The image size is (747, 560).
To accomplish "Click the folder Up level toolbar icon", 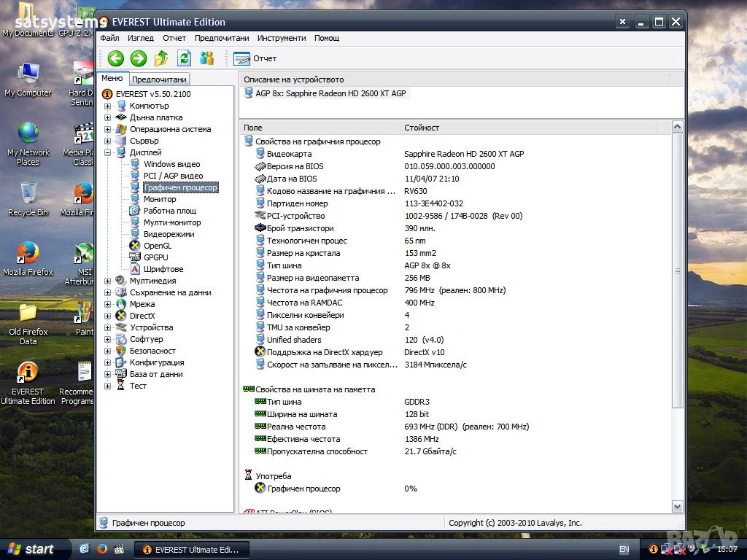I will tap(161, 58).
